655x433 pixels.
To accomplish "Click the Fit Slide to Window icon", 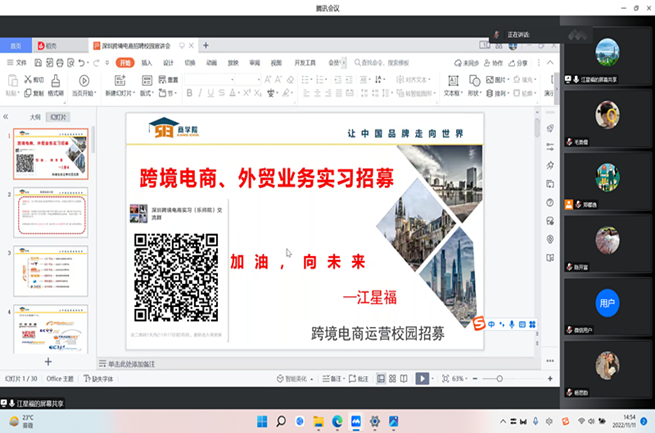I will [x=446, y=379].
